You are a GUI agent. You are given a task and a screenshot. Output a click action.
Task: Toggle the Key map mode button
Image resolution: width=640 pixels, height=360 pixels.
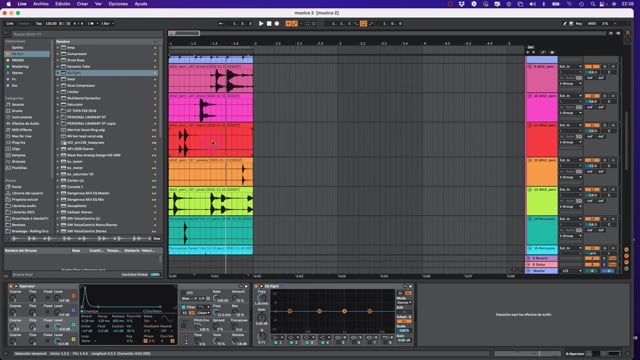(x=579, y=24)
